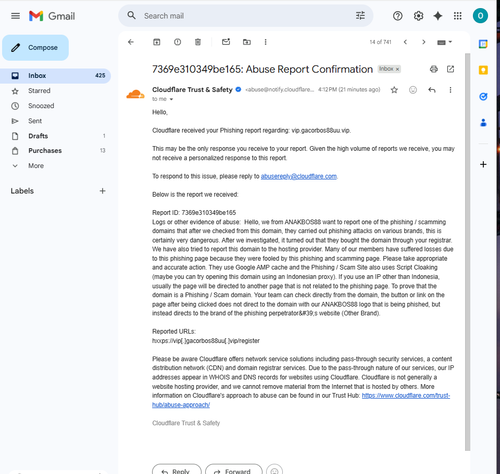Click the email subject heading

(262, 69)
